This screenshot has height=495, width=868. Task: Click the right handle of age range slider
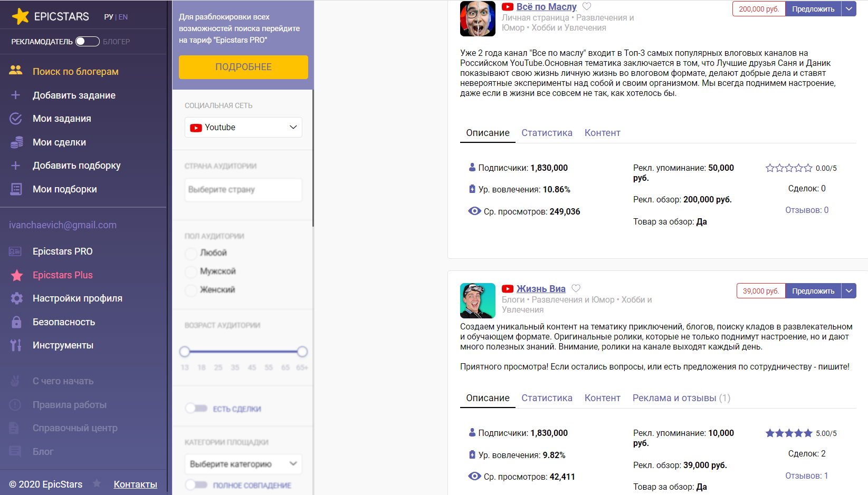click(302, 352)
